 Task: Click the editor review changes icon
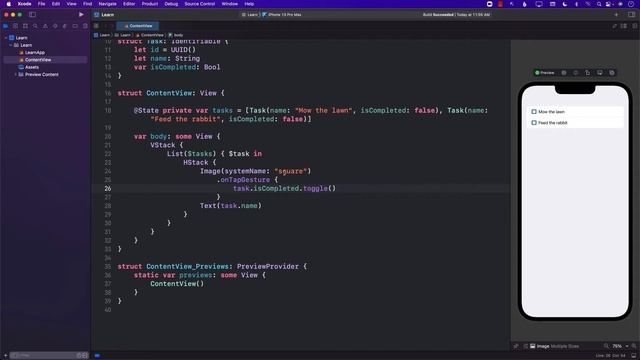click(x=615, y=26)
